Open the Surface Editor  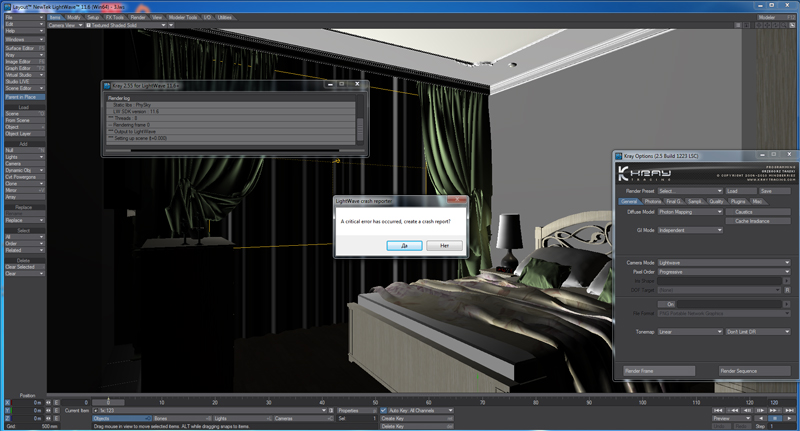tap(23, 47)
